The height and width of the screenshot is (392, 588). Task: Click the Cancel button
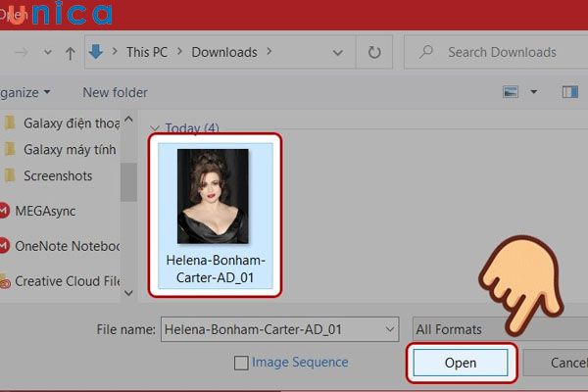click(556, 363)
